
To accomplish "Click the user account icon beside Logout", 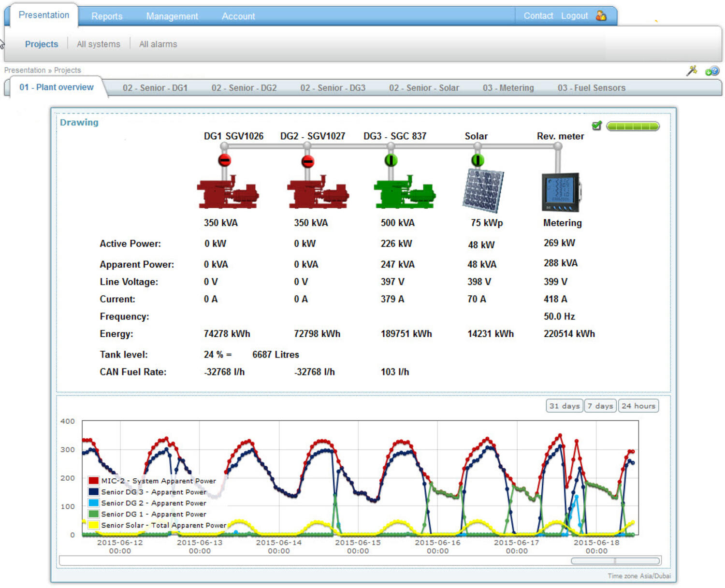I will coord(601,16).
